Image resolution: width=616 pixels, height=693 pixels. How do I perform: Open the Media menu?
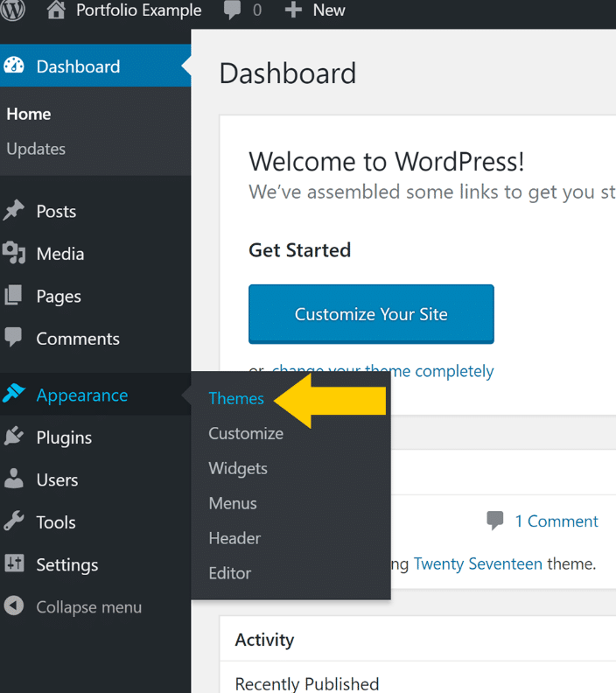click(x=60, y=254)
